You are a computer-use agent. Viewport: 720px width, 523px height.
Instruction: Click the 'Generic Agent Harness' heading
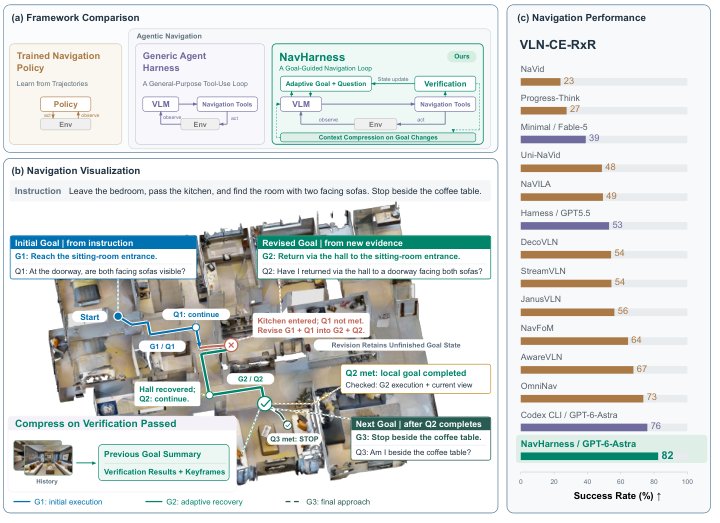point(174,62)
